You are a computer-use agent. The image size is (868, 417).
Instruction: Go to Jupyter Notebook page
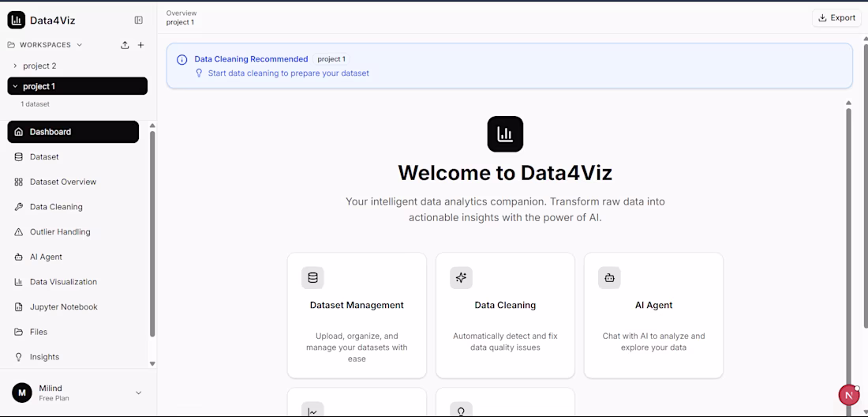(63, 307)
